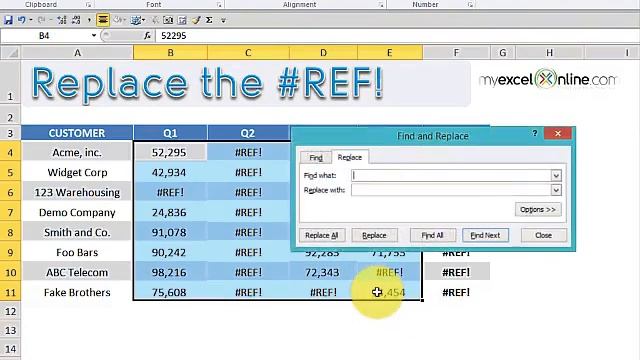Click the Save icon in quick access toolbar
This screenshot has width=640, height=360.
coord(8,20)
